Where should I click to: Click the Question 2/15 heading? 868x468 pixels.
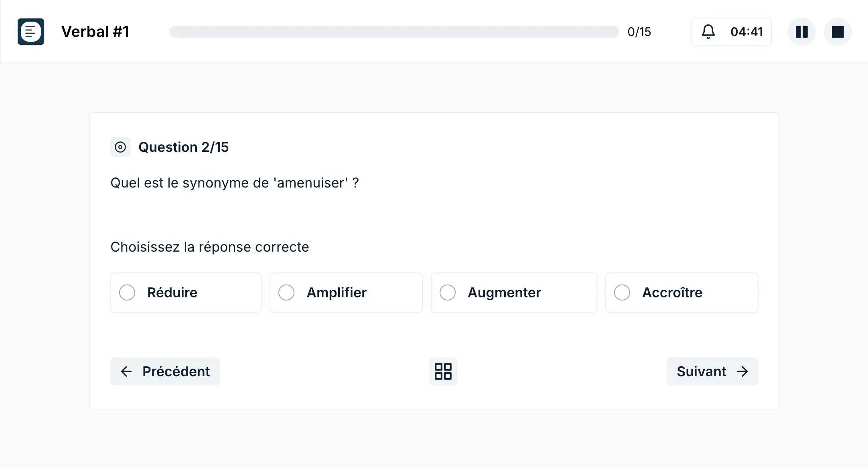[x=184, y=147]
